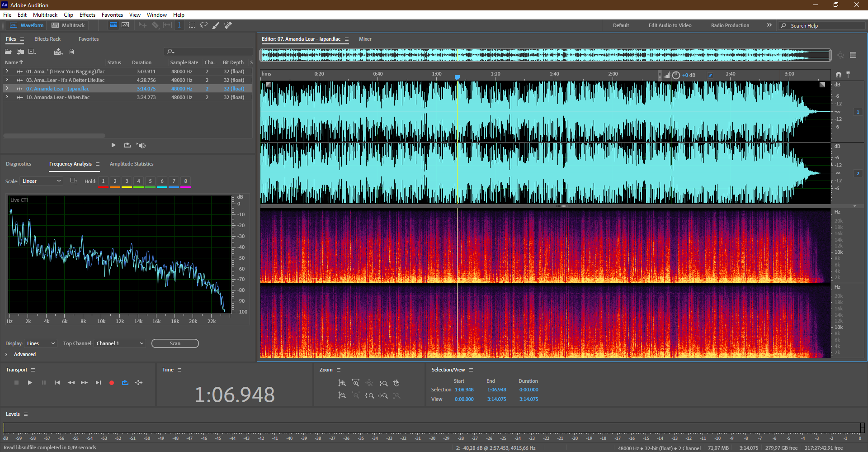This screenshot has width=868, height=452.
Task: Click the Open File folder icon
Action: (x=8, y=52)
